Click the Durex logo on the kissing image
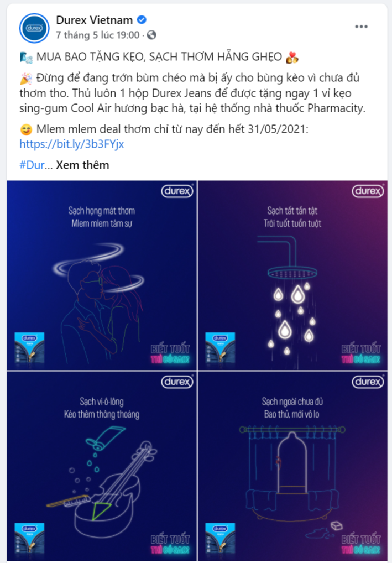392x563 pixels. [177, 191]
